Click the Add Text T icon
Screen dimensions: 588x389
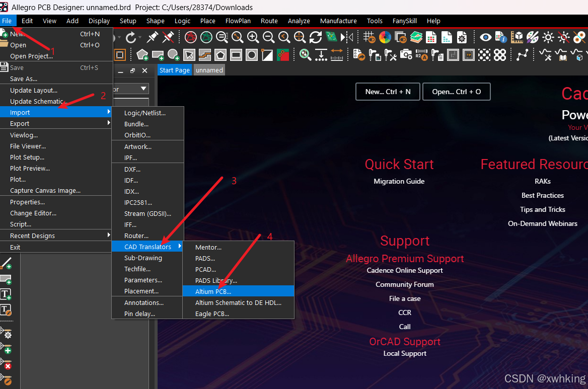[x=6, y=294]
